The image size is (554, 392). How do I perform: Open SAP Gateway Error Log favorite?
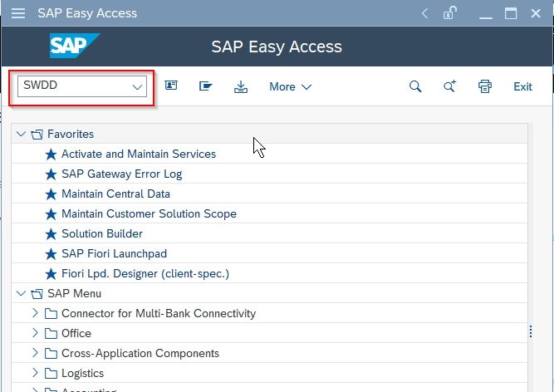(x=121, y=174)
